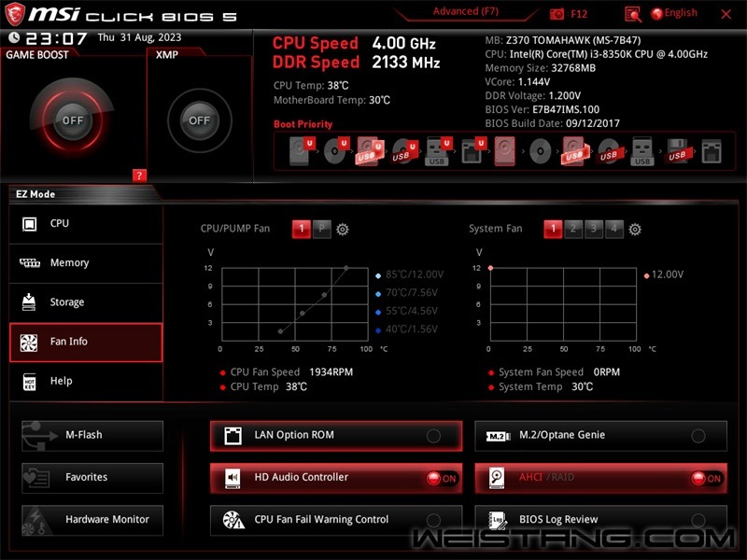Select System Fan tab 3

594,229
